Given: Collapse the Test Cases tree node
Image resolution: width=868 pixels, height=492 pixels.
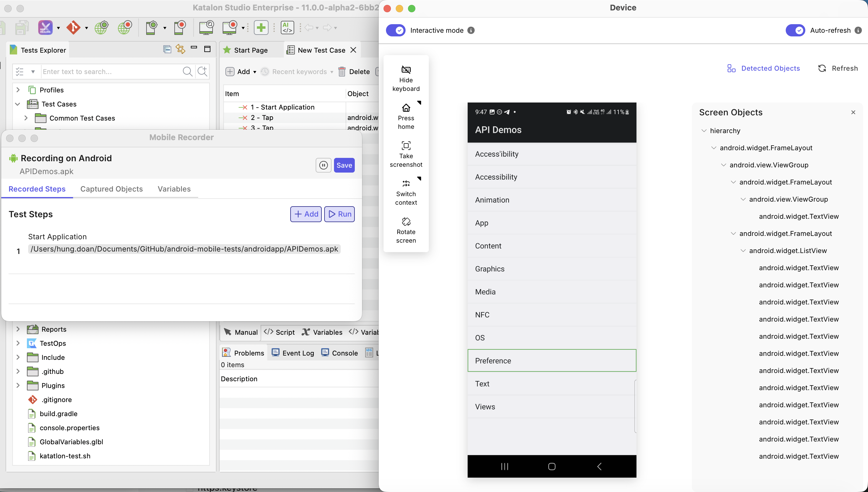Looking at the screenshot, I should click(x=17, y=104).
